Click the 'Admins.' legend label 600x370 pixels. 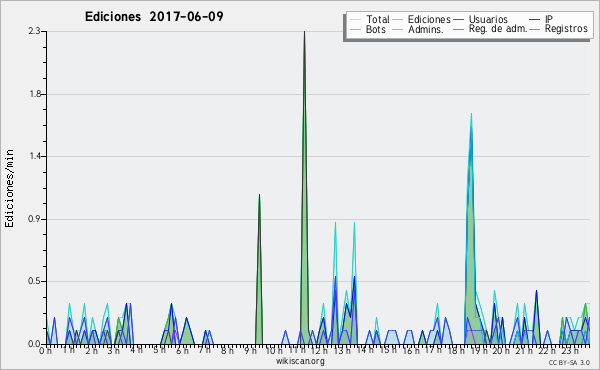pyautogui.click(x=426, y=29)
